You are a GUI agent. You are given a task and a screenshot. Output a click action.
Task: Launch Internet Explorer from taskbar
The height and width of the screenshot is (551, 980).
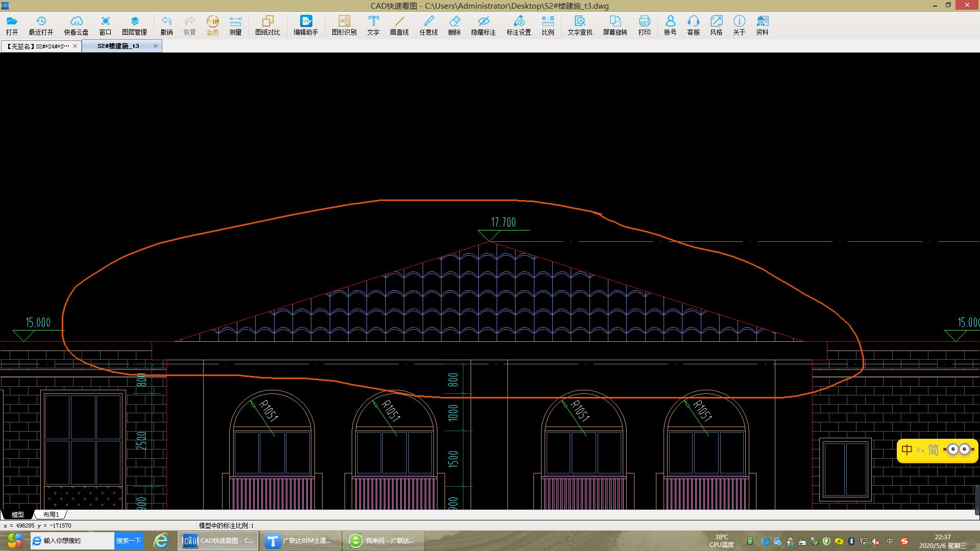161,541
